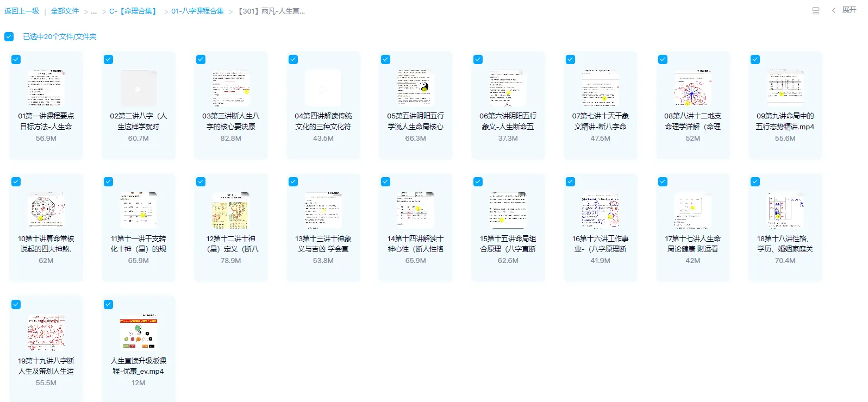Untick the checkbox on 19第十九讲八字断人生 file
This screenshot has height=402, width=868.
click(16, 304)
